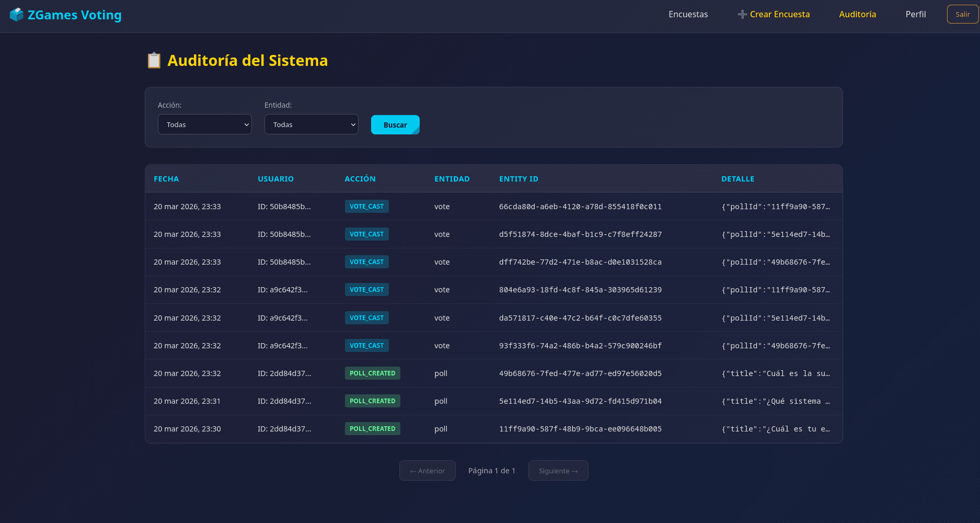Select entity ID 49b68676-7fed-477e-ad77-ed97e56020d5

click(x=580, y=373)
